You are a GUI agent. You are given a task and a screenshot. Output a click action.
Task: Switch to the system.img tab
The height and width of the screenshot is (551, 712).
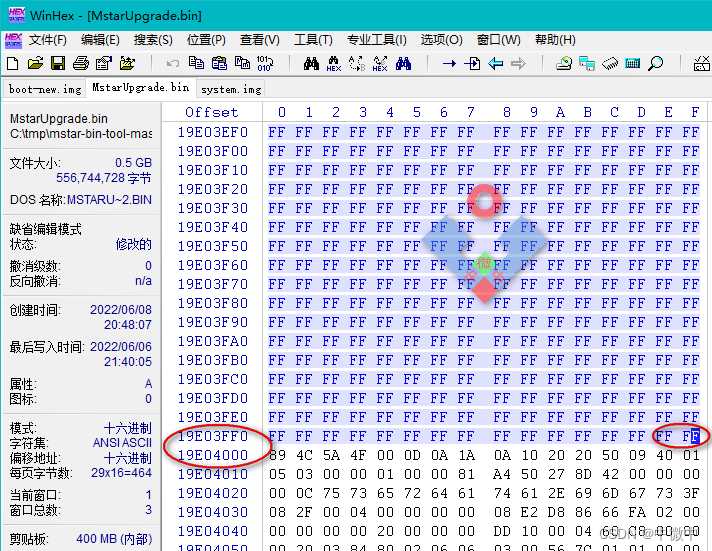coord(231,89)
